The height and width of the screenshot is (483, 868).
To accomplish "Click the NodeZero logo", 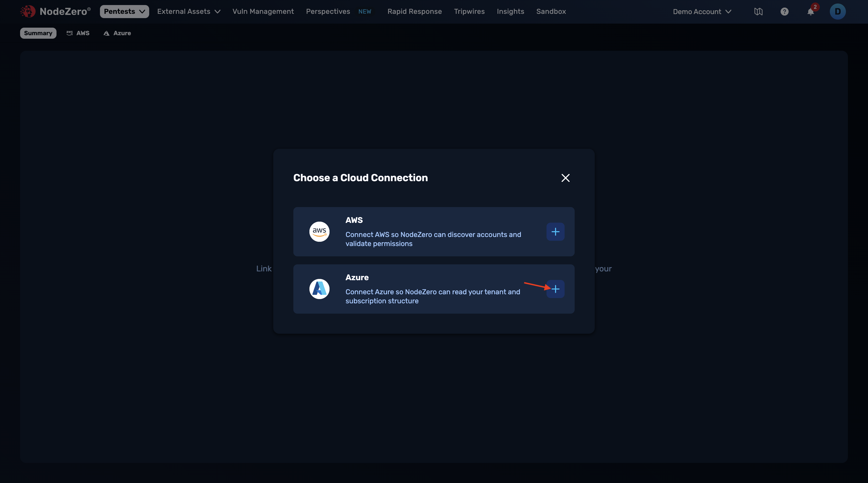I will 28,11.
